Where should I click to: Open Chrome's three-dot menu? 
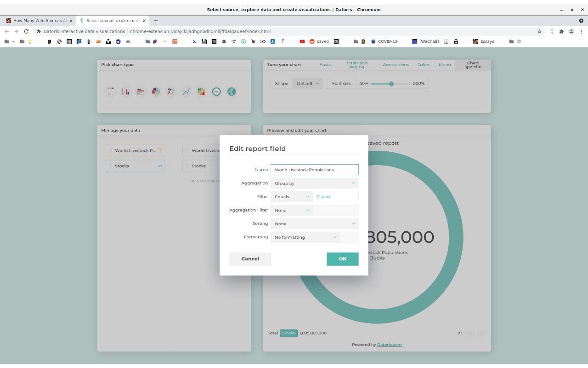point(581,31)
